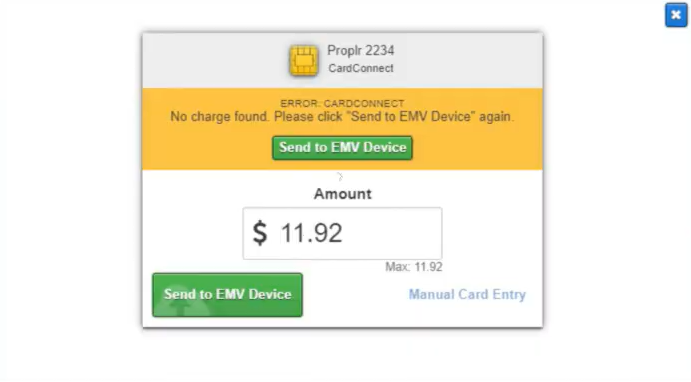Click the No charge found error message

(x=342, y=117)
